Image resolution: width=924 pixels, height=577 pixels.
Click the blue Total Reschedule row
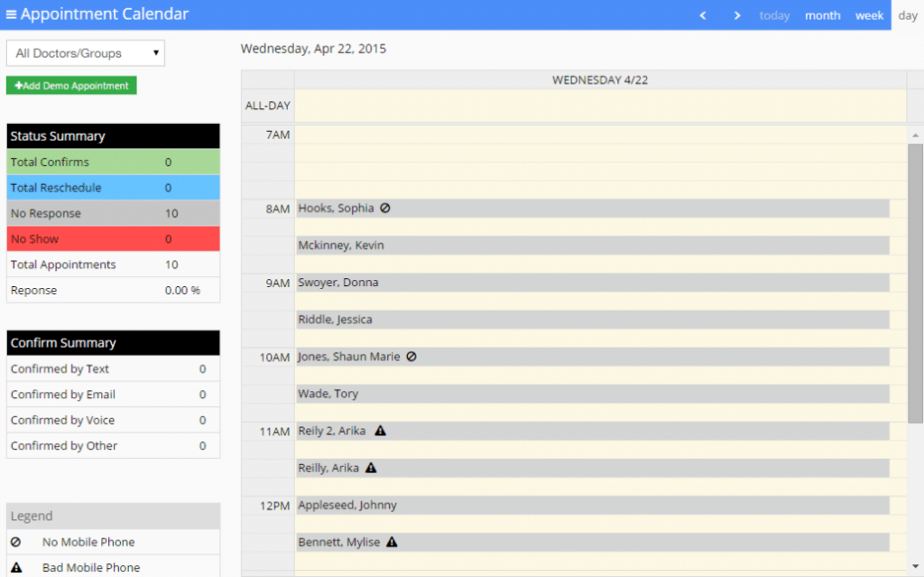(x=113, y=188)
